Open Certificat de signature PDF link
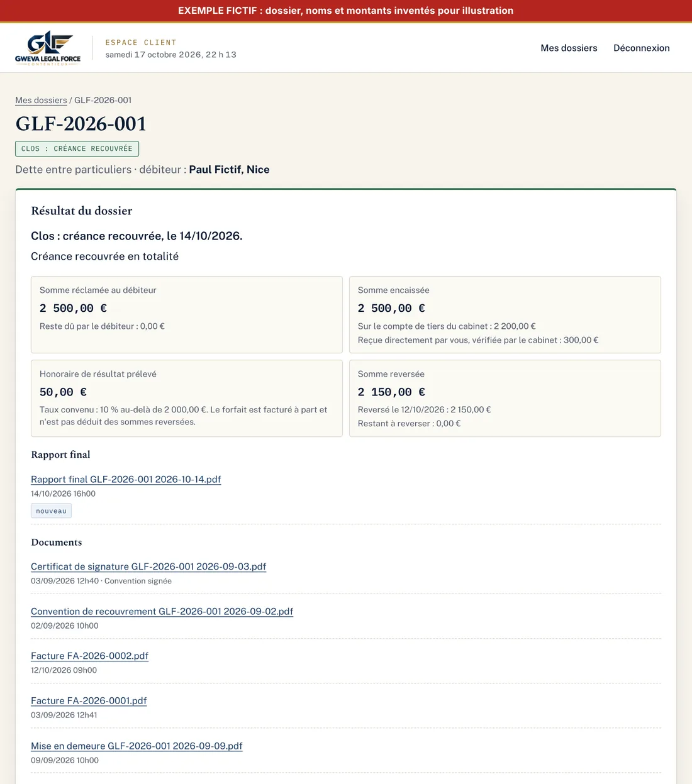The width and height of the screenshot is (692, 784). point(148,566)
